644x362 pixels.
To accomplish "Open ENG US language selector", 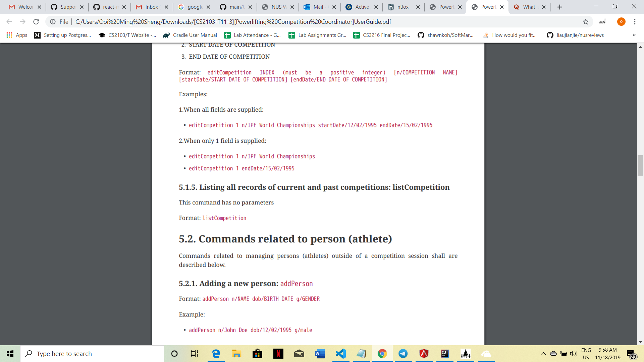I will point(586,354).
